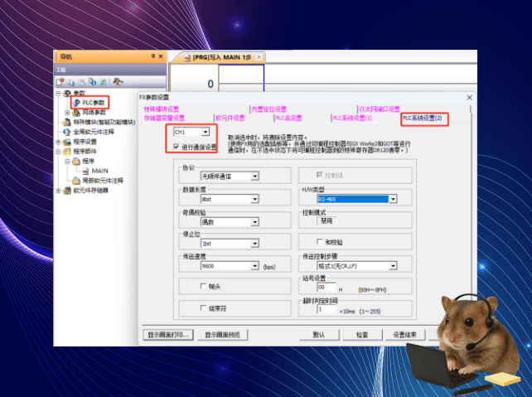Switch to the 存储器容量设置 tab
532x397 pixels.
164,118
